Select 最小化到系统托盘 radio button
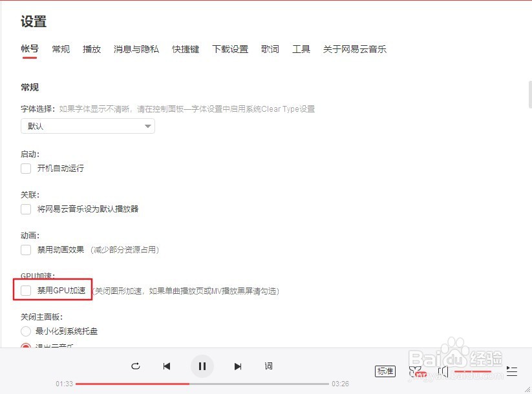 pyautogui.click(x=26, y=331)
